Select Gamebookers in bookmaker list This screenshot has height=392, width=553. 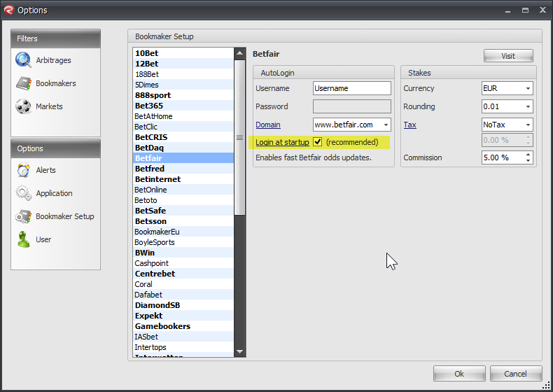coord(183,326)
